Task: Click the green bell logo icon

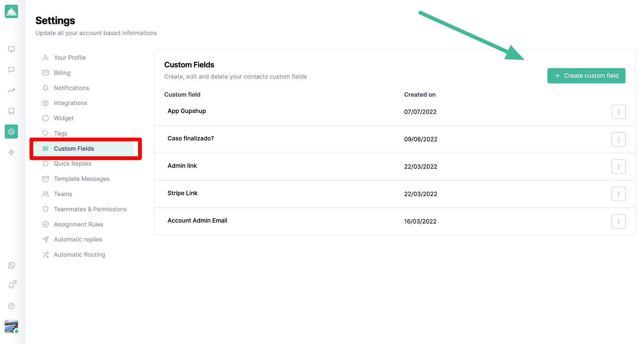Action: [11, 12]
